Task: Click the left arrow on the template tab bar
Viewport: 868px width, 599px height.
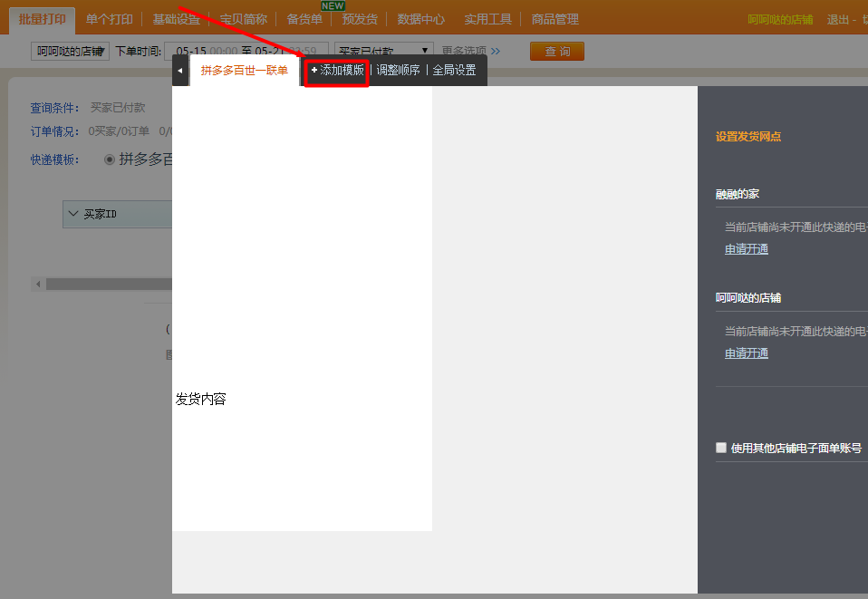Action: point(179,71)
